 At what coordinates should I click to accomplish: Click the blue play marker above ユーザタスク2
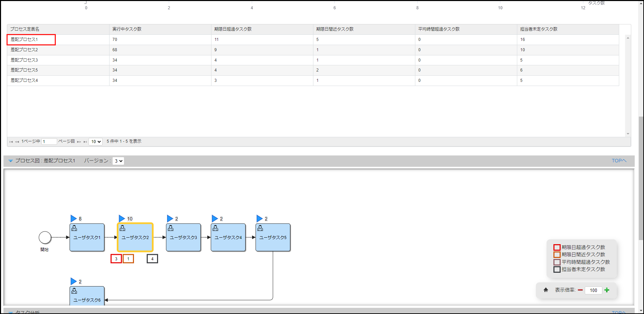coord(122,218)
